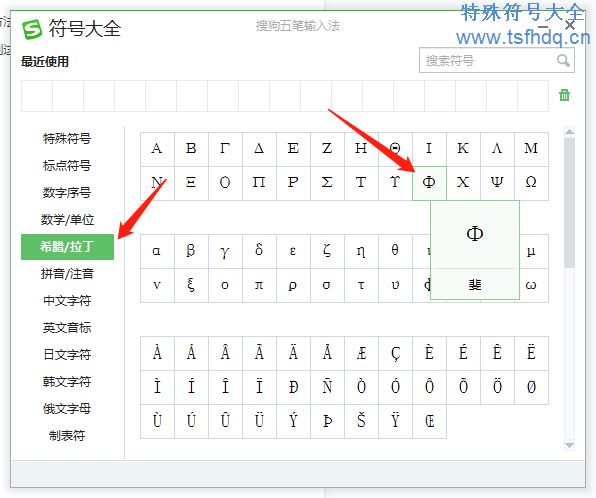
Task: Insert the Latin letter Ø
Action: (x=531, y=387)
